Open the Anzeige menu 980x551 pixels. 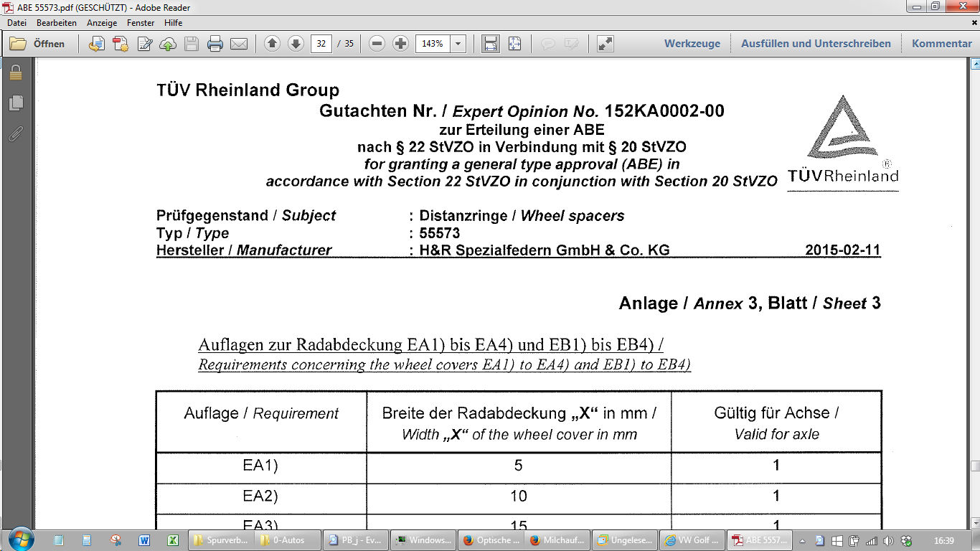point(102,23)
